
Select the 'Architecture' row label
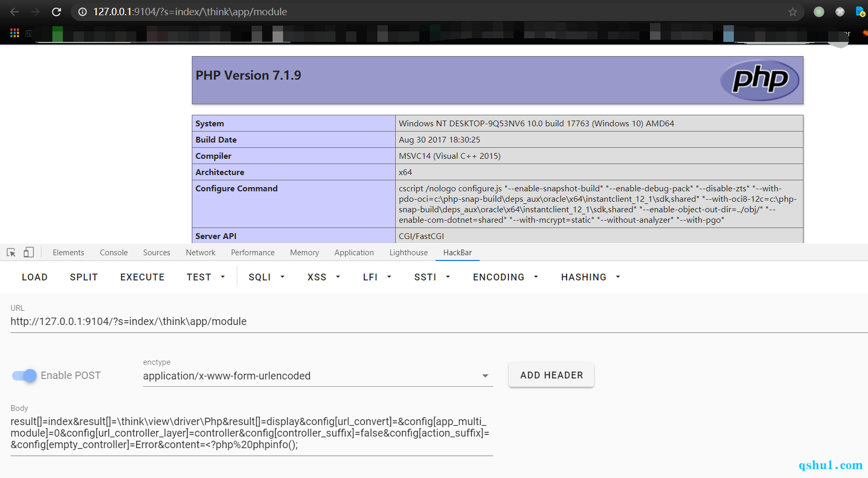point(220,172)
